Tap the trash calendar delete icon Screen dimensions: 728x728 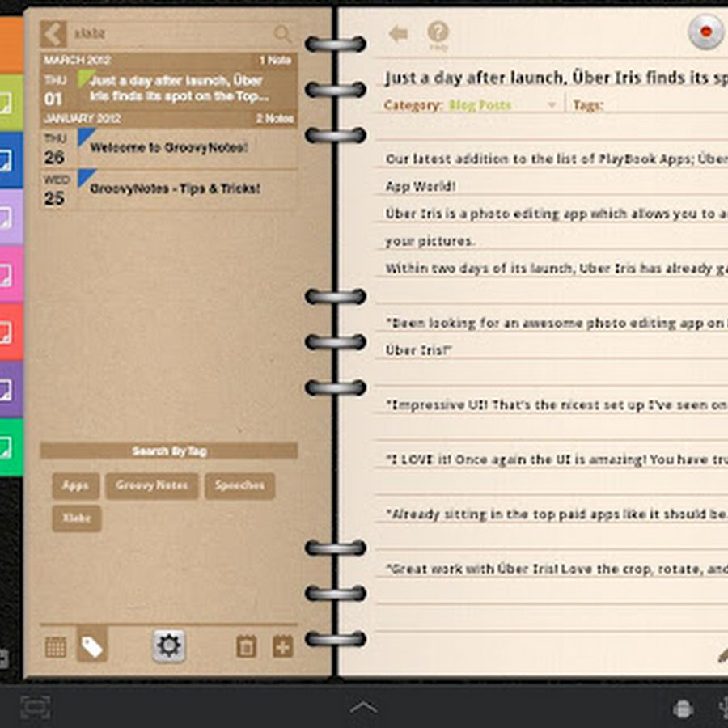[x=247, y=646]
